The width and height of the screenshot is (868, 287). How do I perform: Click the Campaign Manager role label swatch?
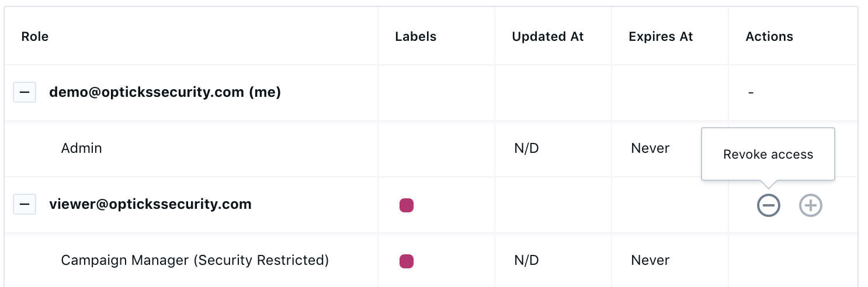407,261
